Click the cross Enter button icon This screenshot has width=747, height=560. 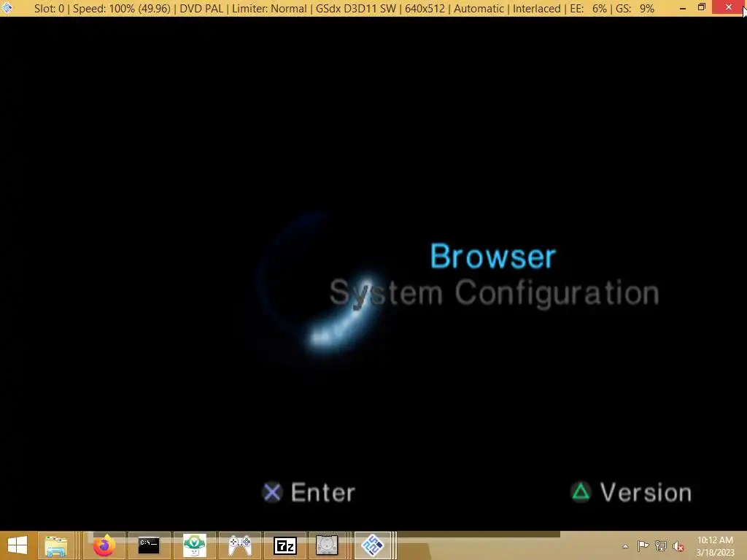(273, 492)
